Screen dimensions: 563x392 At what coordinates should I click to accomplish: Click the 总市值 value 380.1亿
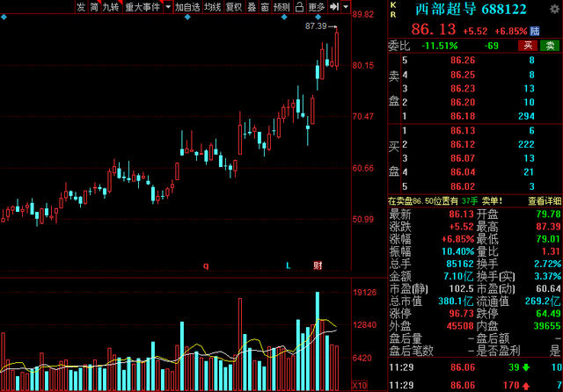pyautogui.click(x=456, y=301)
